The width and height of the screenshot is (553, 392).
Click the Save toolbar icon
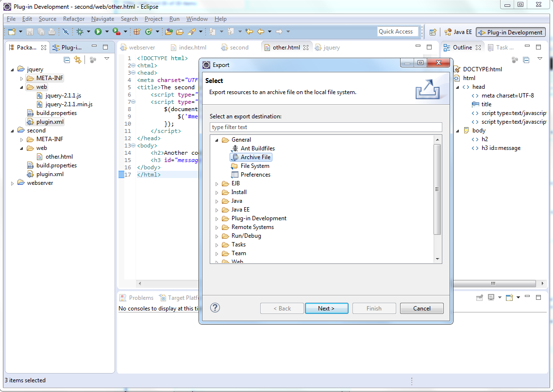tap(30, 32)
